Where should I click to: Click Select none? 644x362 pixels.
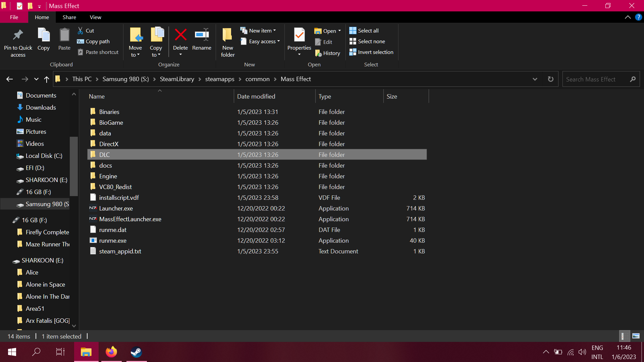(367, 41)
